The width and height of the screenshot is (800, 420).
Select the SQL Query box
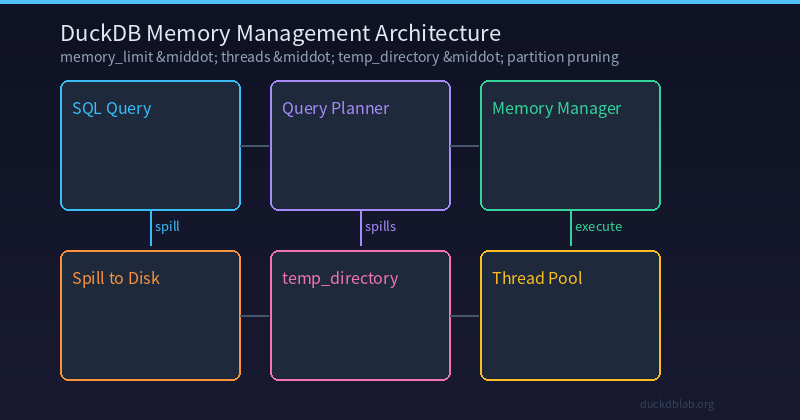tap(151, 145)
